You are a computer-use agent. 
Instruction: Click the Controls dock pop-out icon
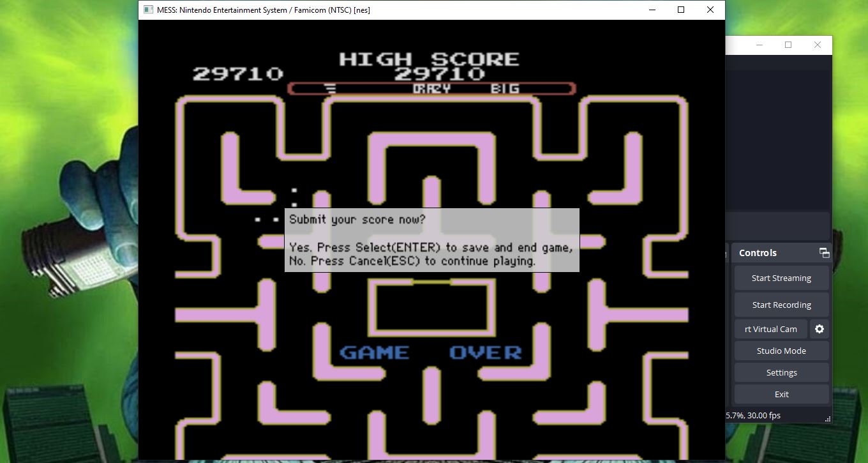(824, 253)
